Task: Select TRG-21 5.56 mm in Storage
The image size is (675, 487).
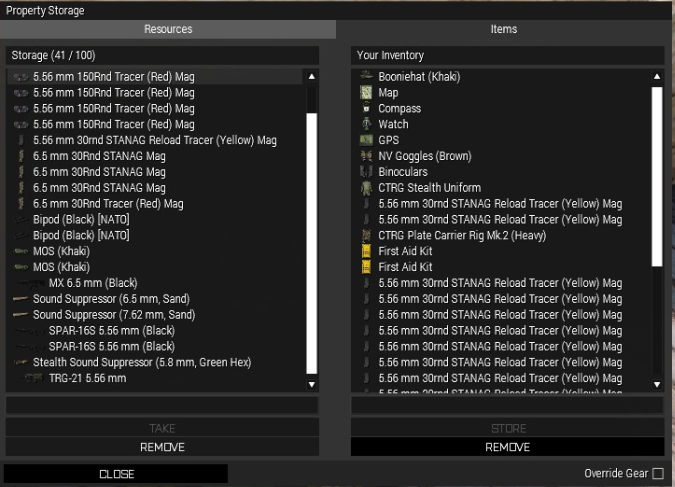Action: [156, 378]
